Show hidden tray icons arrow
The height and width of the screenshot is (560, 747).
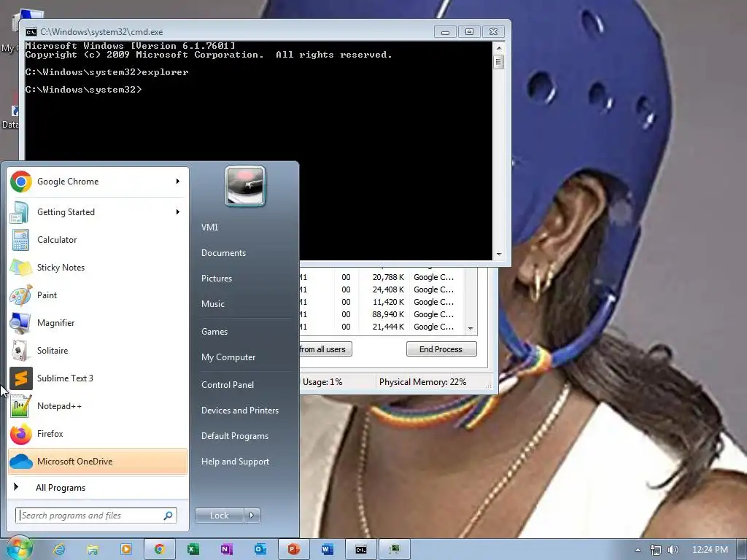pyautogui.click(x=638, y=550)
